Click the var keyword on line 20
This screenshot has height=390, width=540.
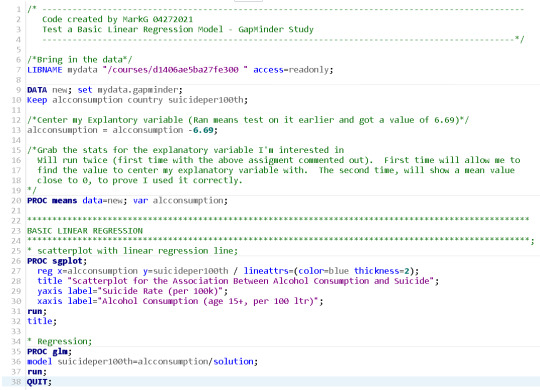coord(140,201)
